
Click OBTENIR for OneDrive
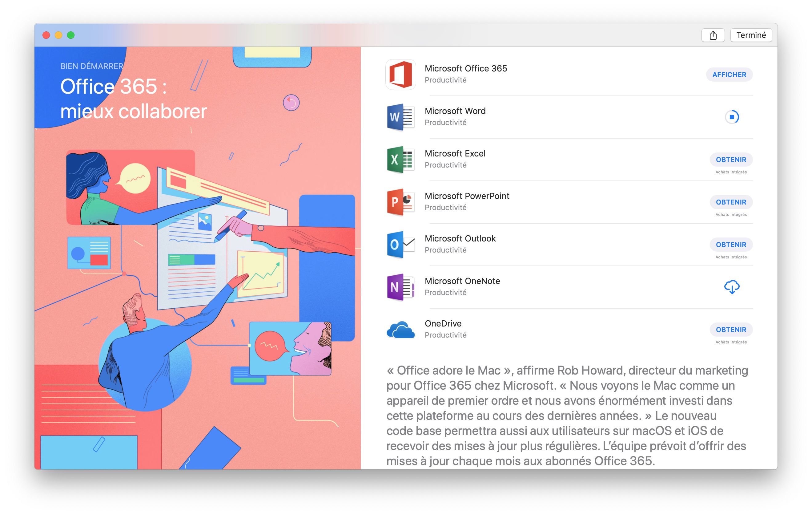tap(731, 329)
